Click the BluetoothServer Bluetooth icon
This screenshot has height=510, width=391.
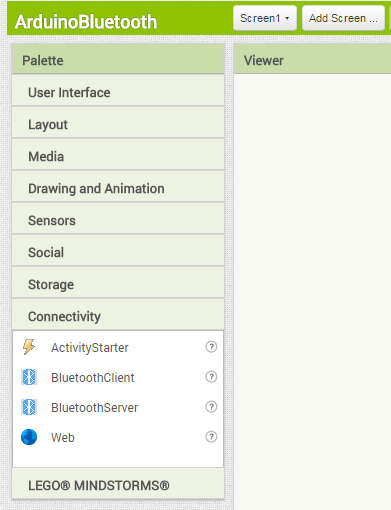tap(29, 407)
